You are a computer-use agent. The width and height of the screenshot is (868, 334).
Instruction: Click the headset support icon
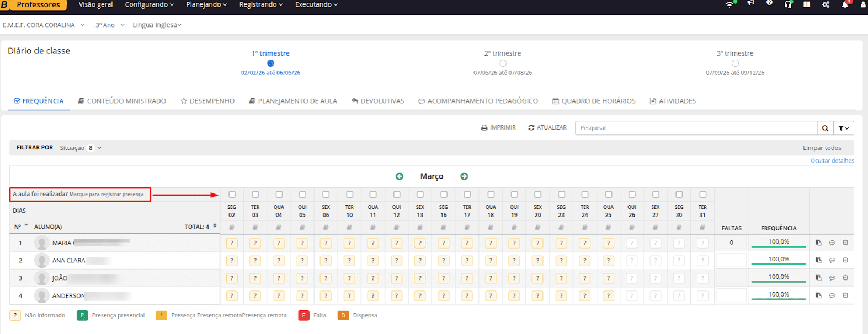[x=788, y=4]
